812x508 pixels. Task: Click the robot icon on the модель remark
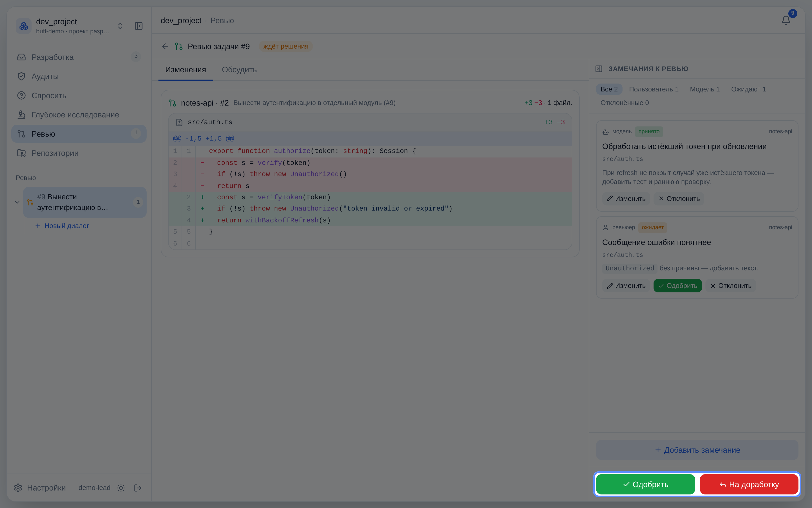605,132
